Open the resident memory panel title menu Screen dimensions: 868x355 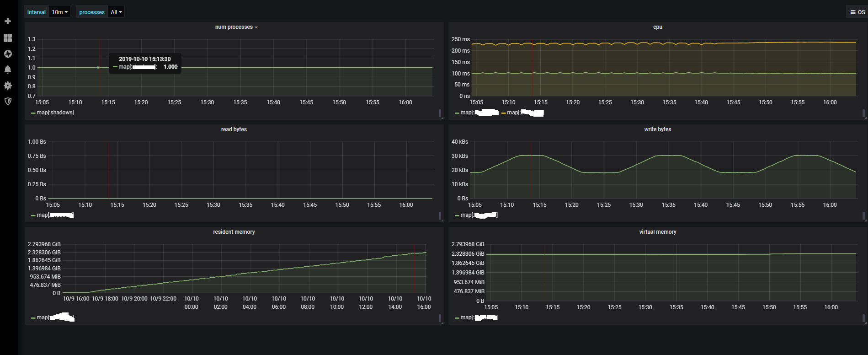(x=234, y=232)
